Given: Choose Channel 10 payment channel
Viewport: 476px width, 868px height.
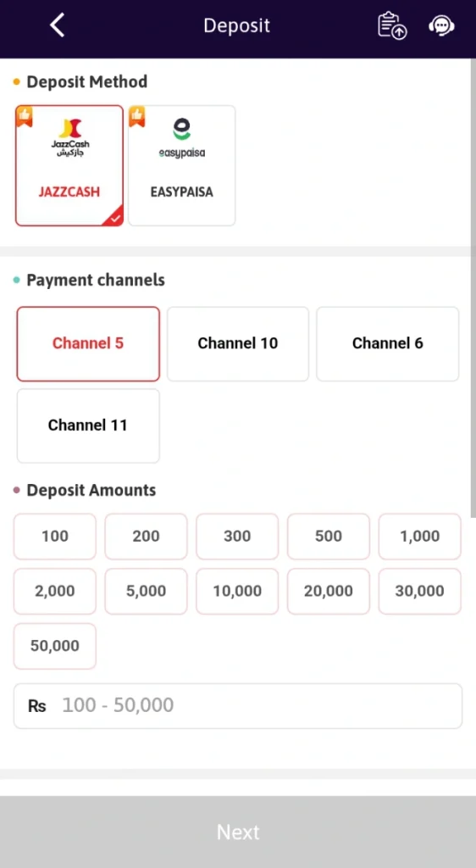Looking at the screenshot, I should point(238,344).
